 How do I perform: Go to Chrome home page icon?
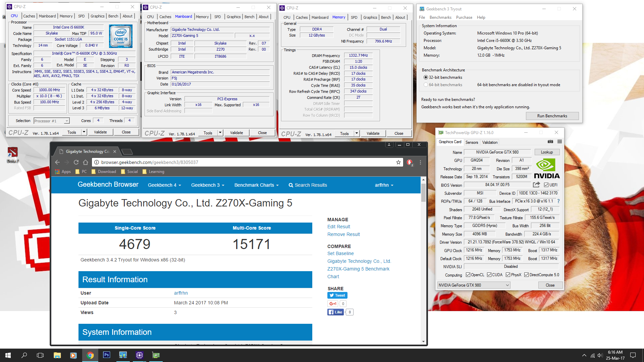(86, 162)
